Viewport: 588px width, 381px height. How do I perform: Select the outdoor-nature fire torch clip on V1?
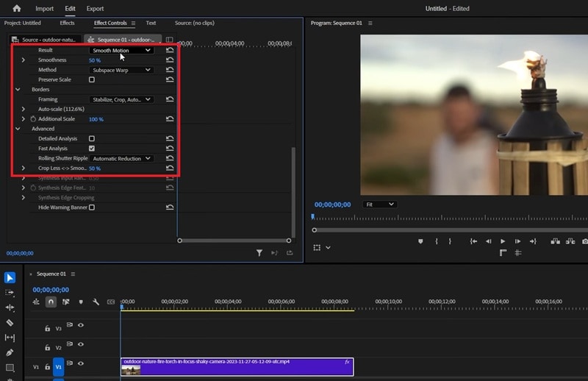click(x=237, y=367)
